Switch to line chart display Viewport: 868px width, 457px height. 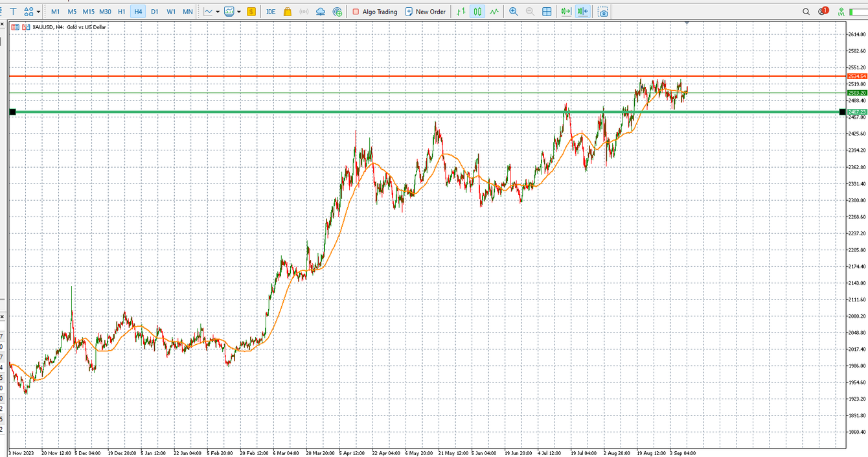[494, 11]
